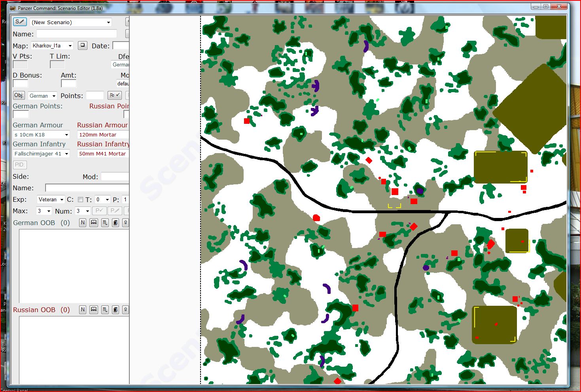Click the scenario edit button with pencil
The height and width of the screenshot is (392, 581).
click(20, 22)
